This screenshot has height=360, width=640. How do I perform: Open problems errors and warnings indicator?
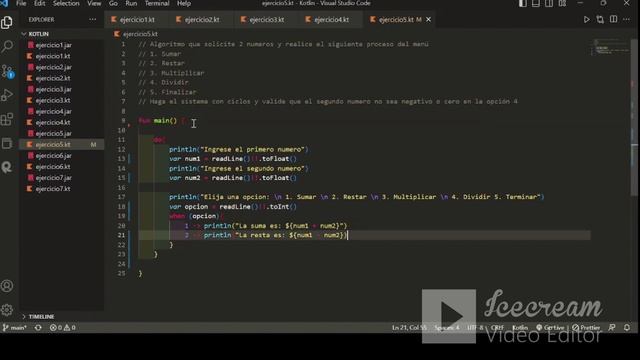point(62,327)
